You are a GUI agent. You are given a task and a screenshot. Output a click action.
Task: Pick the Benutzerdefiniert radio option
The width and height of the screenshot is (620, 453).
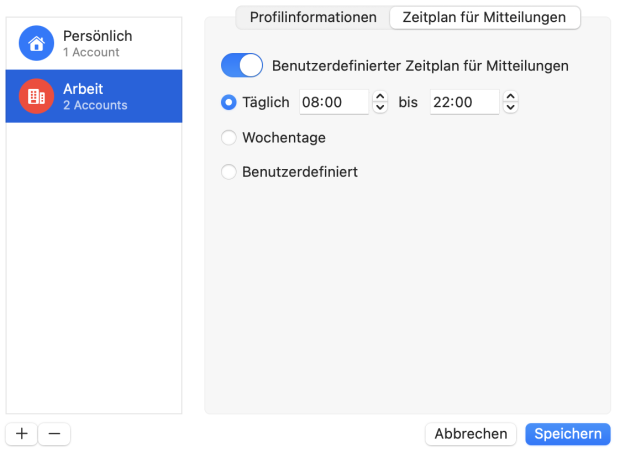coord(229,172)
